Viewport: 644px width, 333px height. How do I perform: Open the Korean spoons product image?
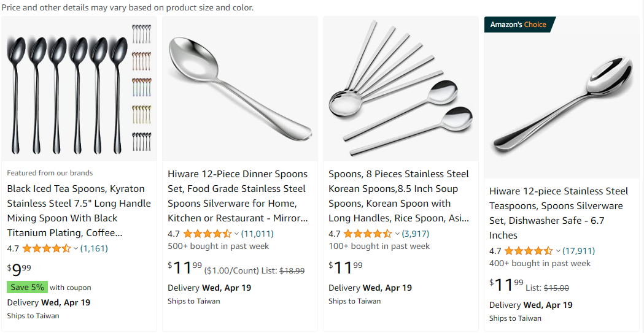pyautogui.click(x=401, y=88)
